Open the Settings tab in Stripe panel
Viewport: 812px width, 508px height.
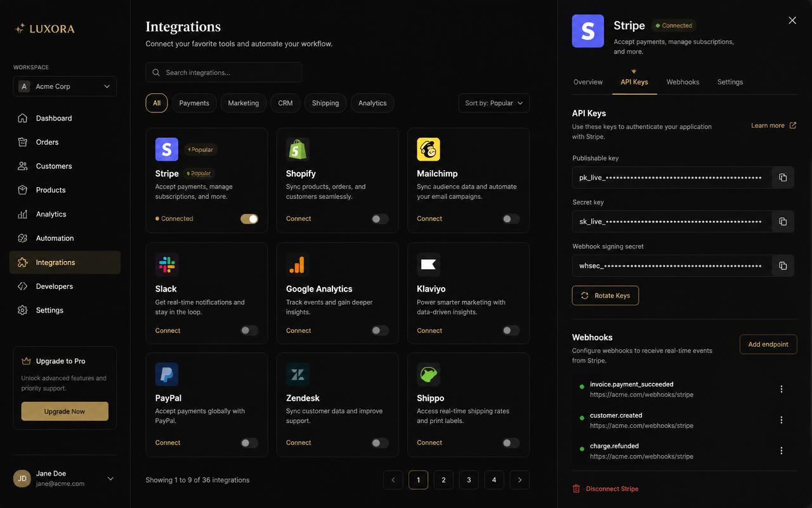click(730, 82)
